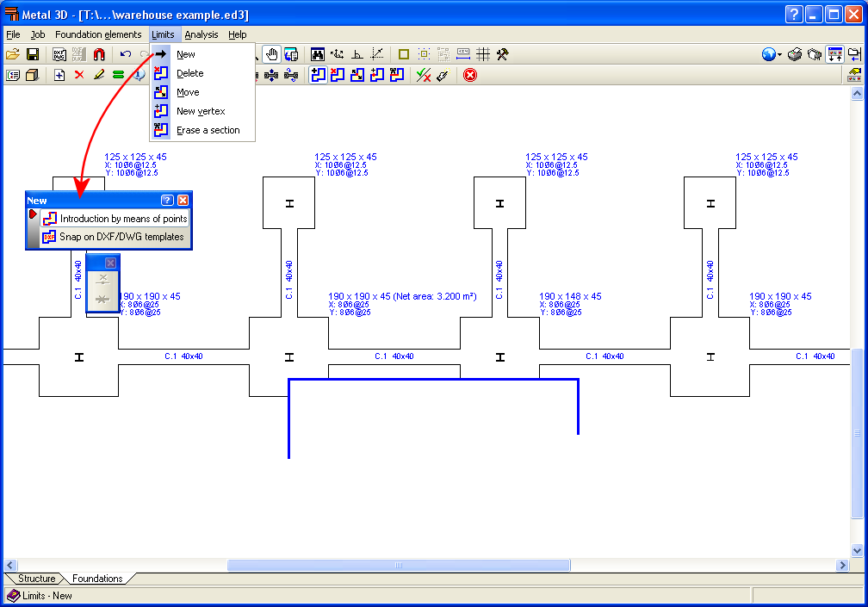Click the move limit toolbar icon
This screenshot has height=607, width=868.
point(357,75)
